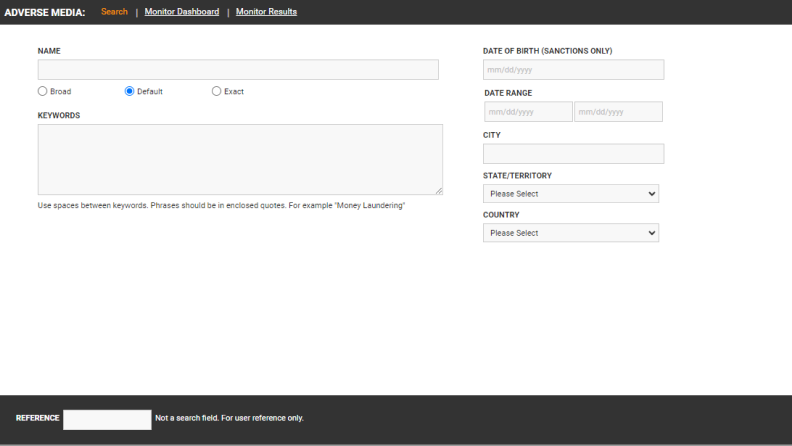Click the keyword usage hint text
The image size is (792, 446).
(x=221, y=205)
